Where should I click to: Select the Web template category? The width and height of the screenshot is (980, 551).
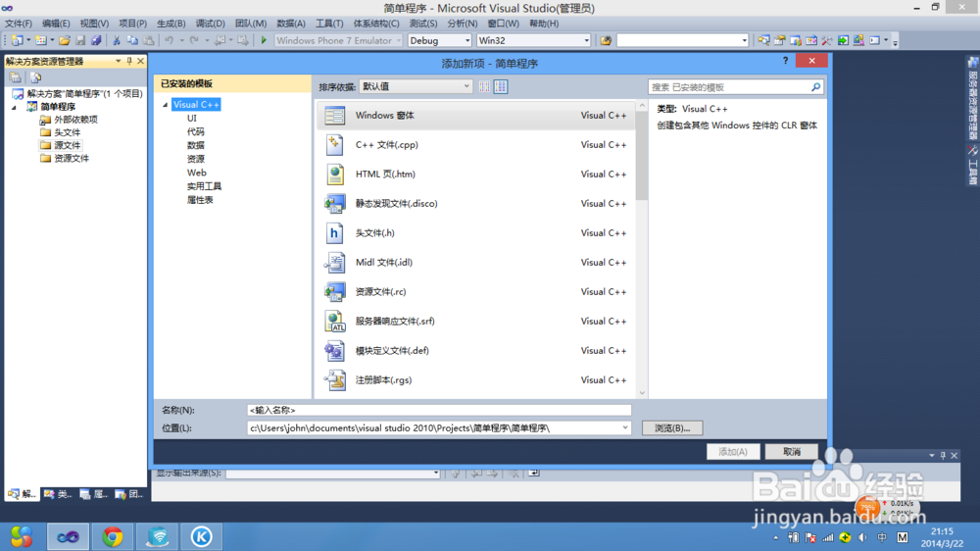[x=196, y=173]
